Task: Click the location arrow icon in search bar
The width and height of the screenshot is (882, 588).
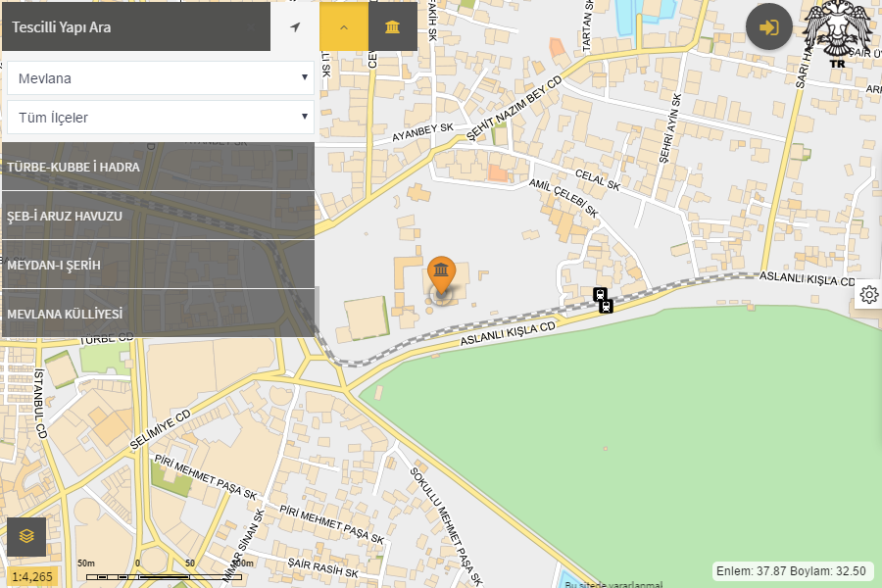Action: click(295, 26)
